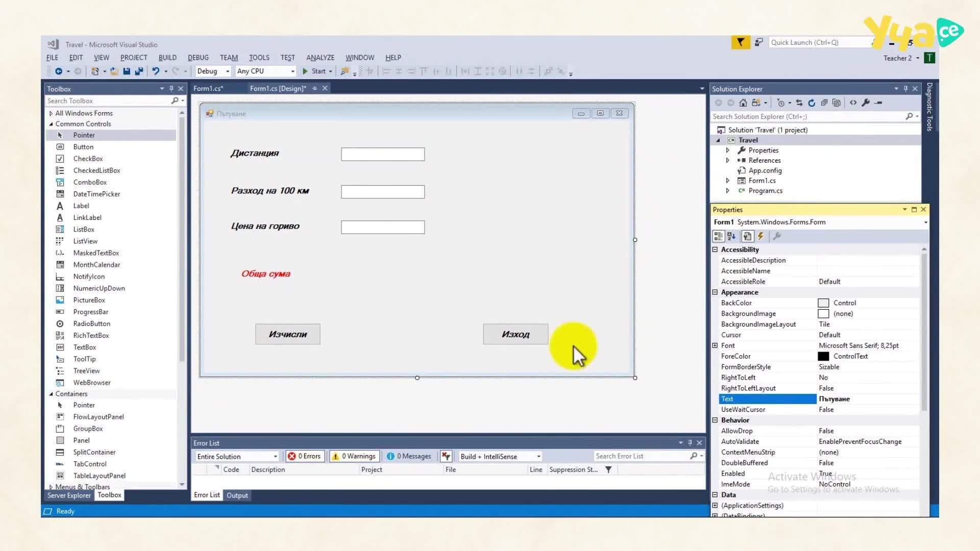Collapse the Common Controls group
The height and width of the screenshot is (551, 980).
coord(51,124)
